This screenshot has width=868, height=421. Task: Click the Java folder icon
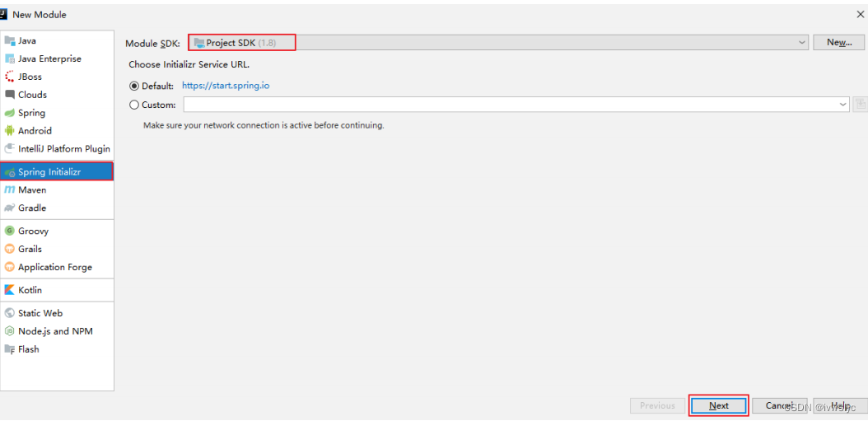pyautogui.click(x=9, y=40)
